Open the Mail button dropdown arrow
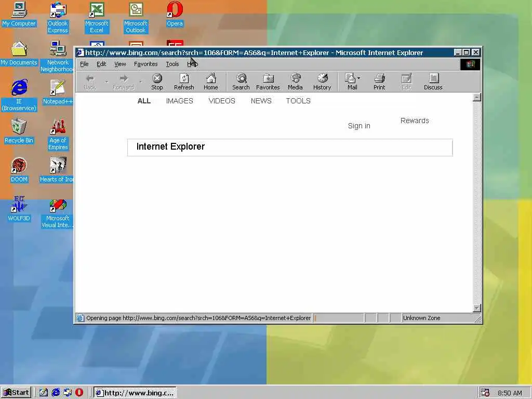This screenshot has width=532, height=399. point(359,78)
